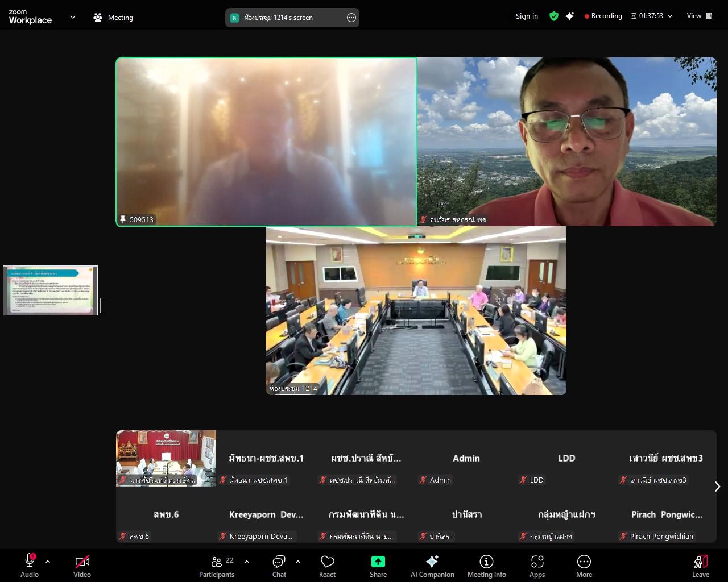The width and height of the screenshot is (728, 582).
Task: Open the React emoji panel
Action: tap(327, 566)
